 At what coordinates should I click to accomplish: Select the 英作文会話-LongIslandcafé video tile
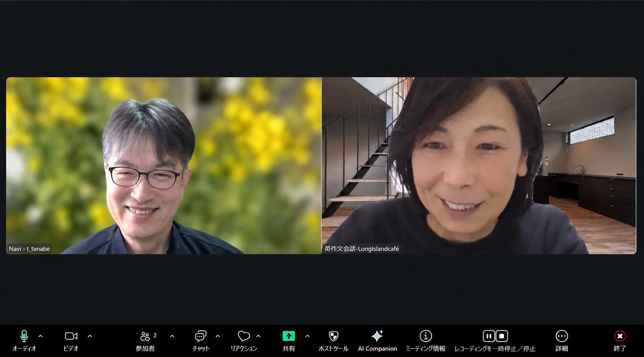[x=479, y=166]
